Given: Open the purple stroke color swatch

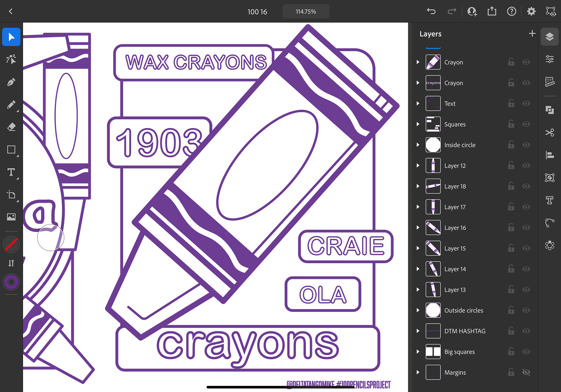Looking at the screenshot, I should pos(11,282).
